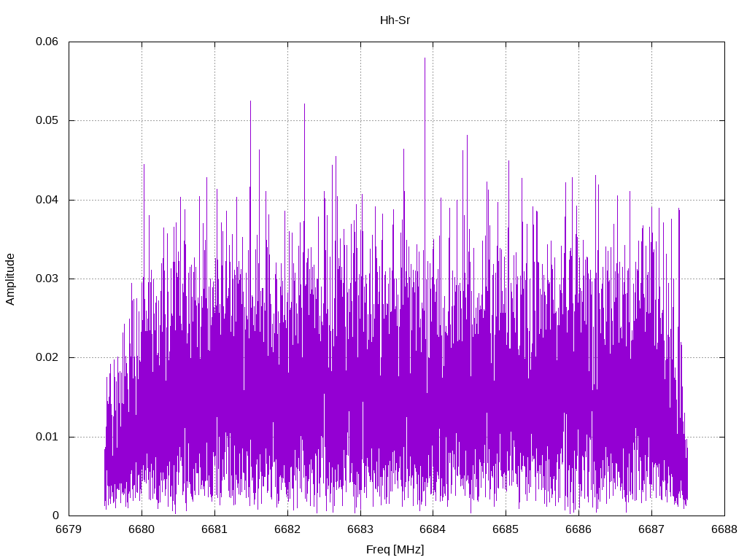This screenshot has width=747, height=560.
Task: Click the 6686 x-axis tick label
Action: pos(578,529)
